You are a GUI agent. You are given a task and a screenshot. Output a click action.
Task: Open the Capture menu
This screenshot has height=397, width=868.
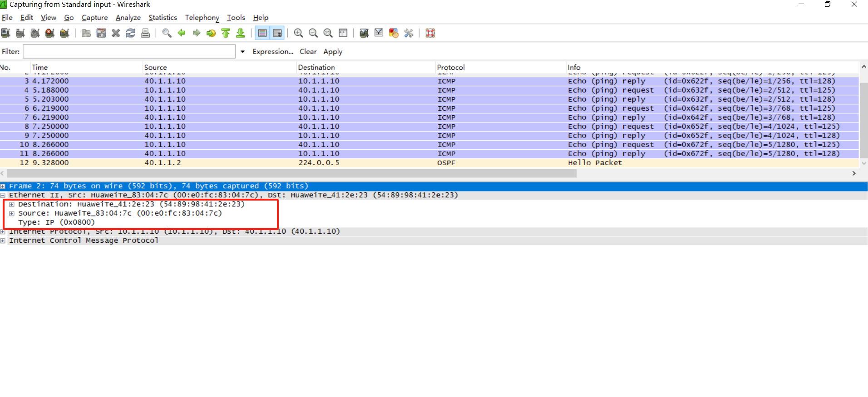(95, 18)
